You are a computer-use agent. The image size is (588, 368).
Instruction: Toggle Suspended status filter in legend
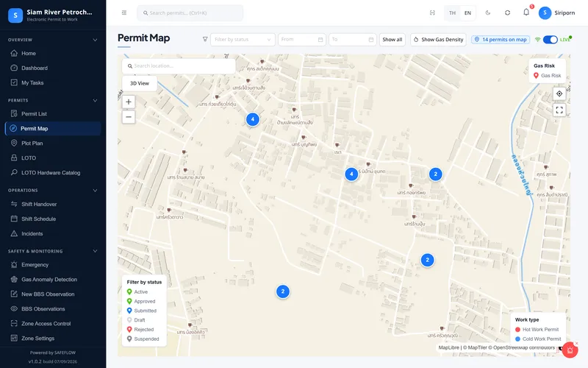(143, 339)
